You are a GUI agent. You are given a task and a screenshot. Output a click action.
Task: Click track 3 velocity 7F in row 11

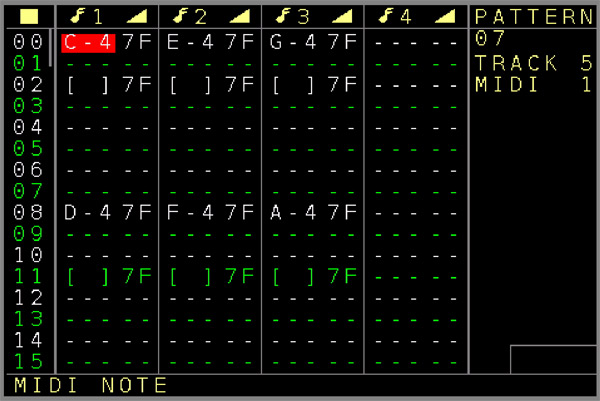[x=342, y=276]
